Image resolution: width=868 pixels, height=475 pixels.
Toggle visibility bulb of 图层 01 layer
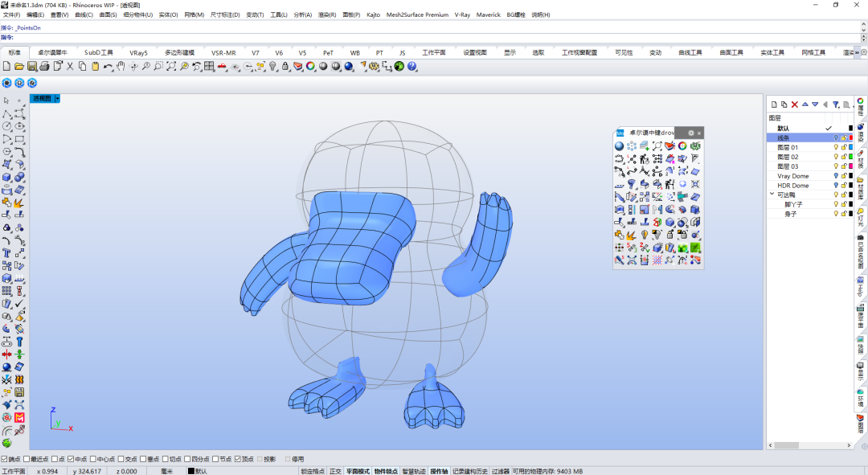click(836, 148)
